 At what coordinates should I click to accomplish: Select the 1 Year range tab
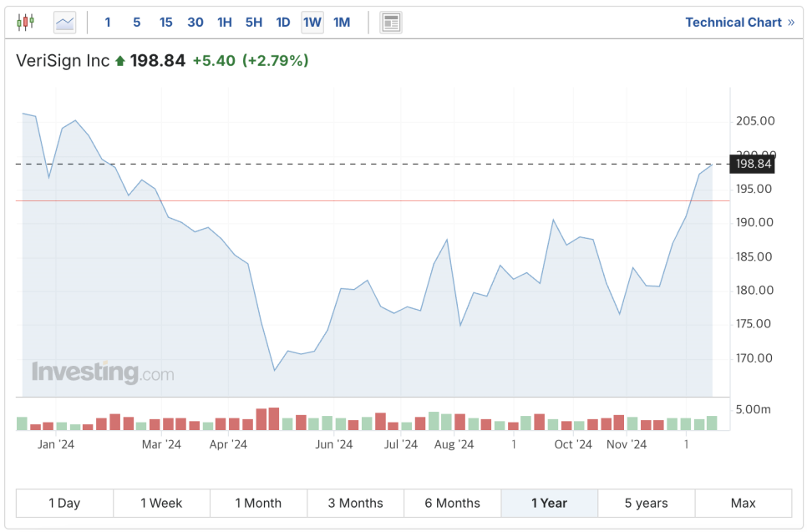coord(550,504)
